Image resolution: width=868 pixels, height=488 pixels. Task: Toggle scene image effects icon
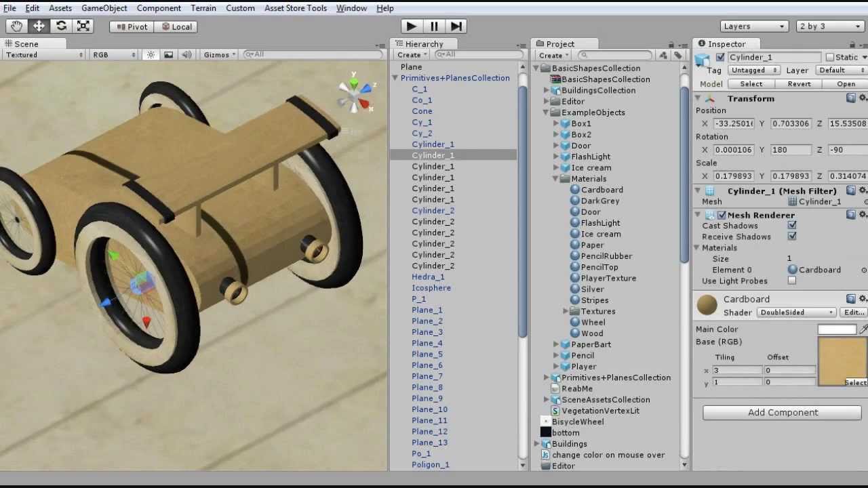168,55
